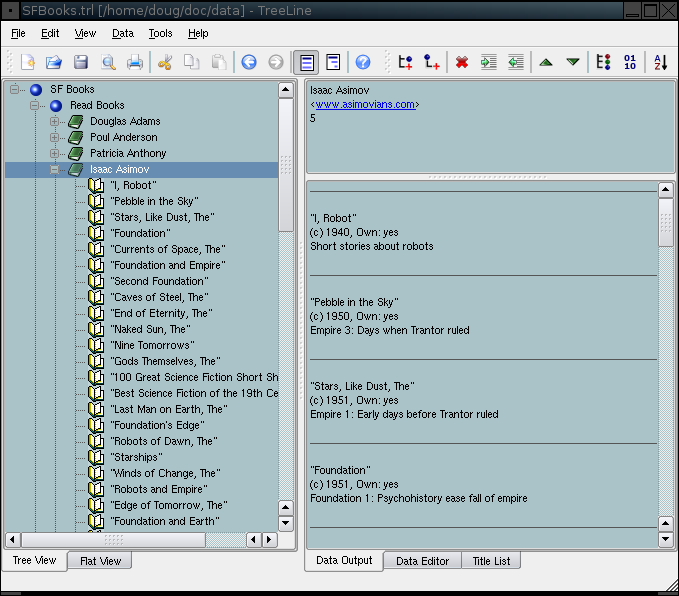Switch to the Data Editor tab

click(422, 561)
